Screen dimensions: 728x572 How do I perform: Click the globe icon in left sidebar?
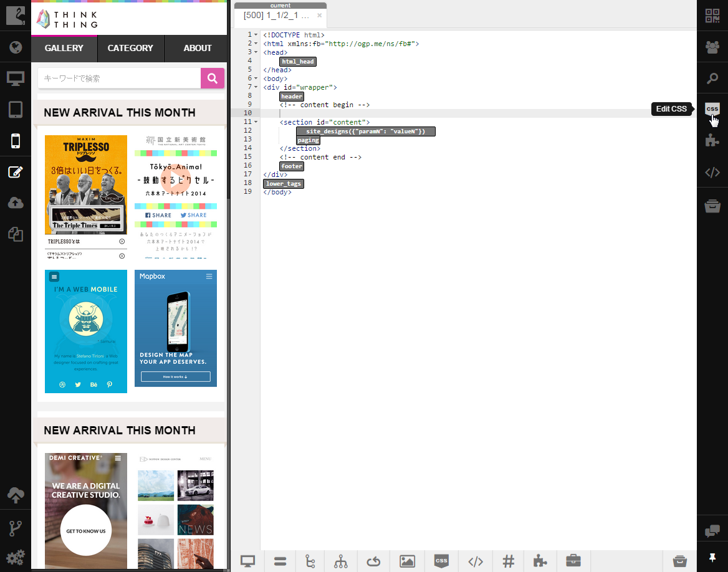tap(16, 47)
